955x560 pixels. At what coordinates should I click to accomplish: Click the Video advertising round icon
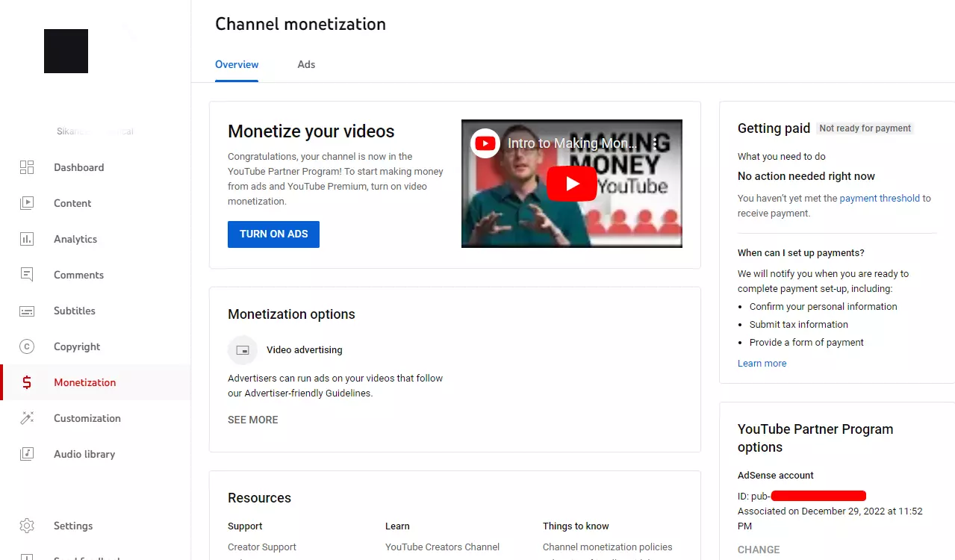pos(243,349)
